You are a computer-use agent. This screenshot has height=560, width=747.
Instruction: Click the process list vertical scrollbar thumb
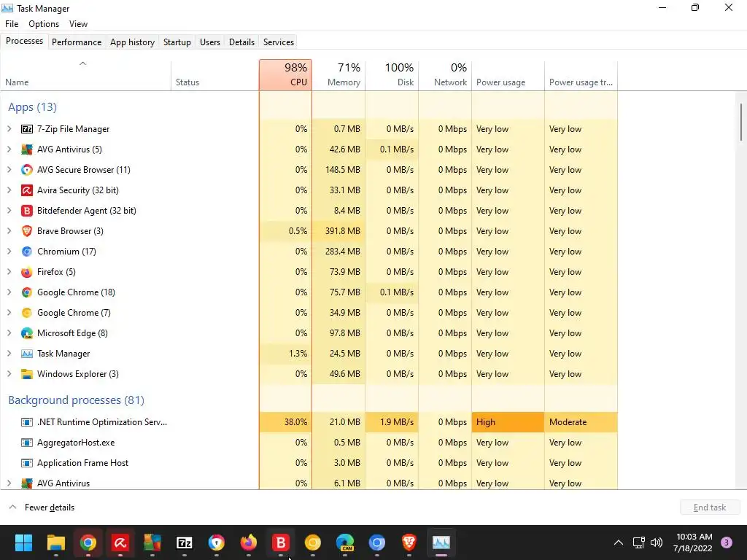point(741,122)
